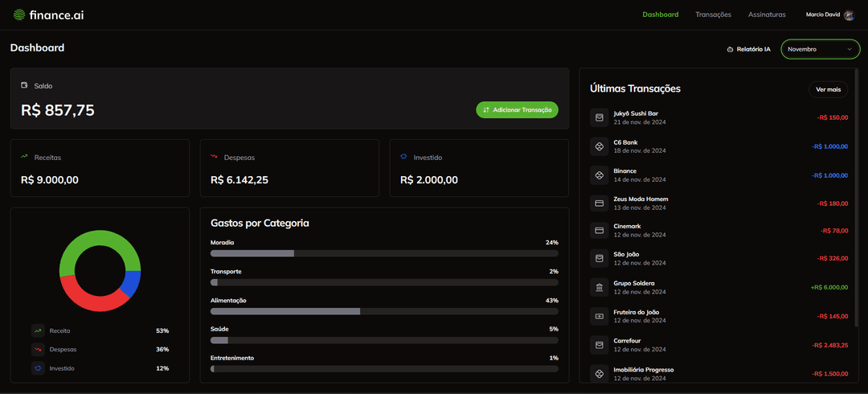Click the Jukyô Sushi Bar transaction icon
Viewport: 868px width, 394px height.
pos(599,118)
